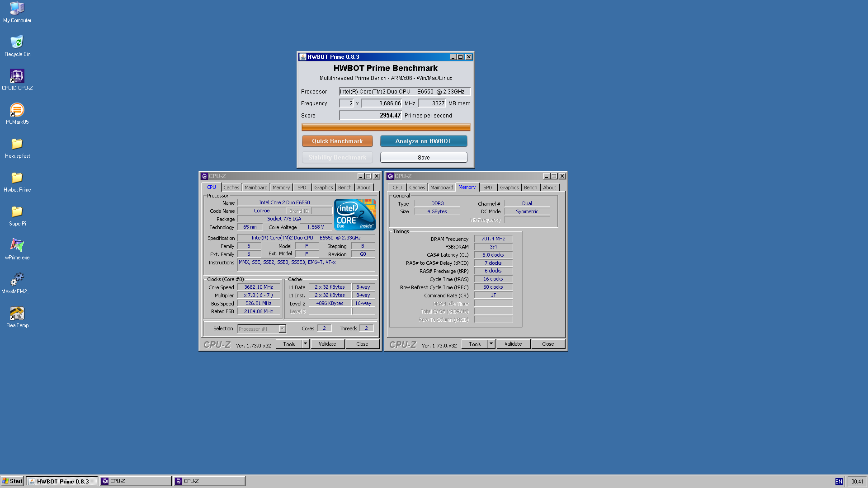Open the Hwbot Prime folder icon
Viewport: 868px width, 488px height.
pos(17,182)
